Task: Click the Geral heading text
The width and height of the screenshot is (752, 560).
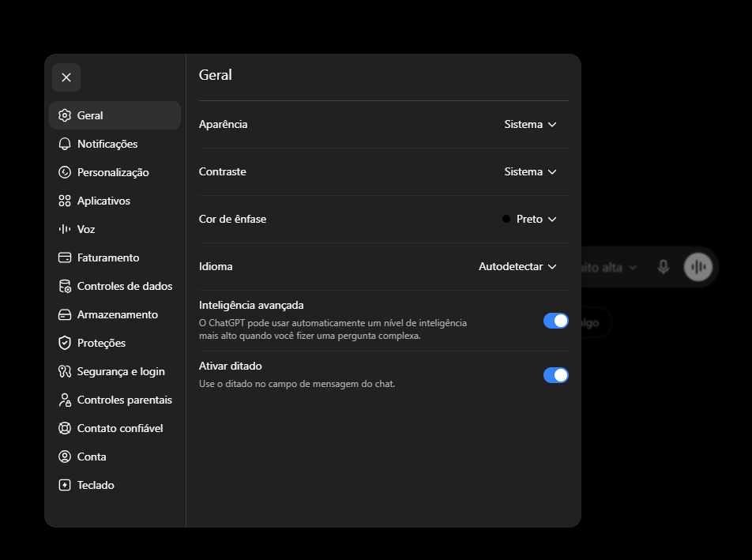Action: [216, 75]
